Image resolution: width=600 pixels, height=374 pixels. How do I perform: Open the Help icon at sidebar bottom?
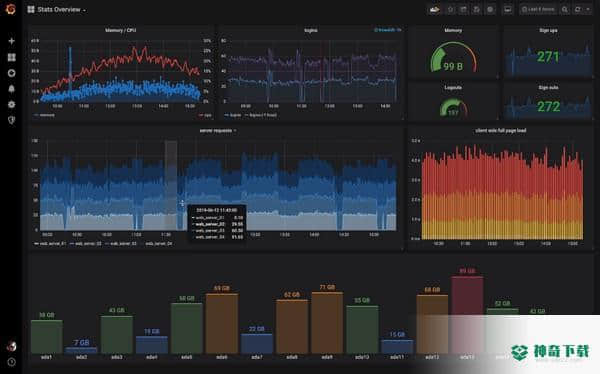coord(11,362)
